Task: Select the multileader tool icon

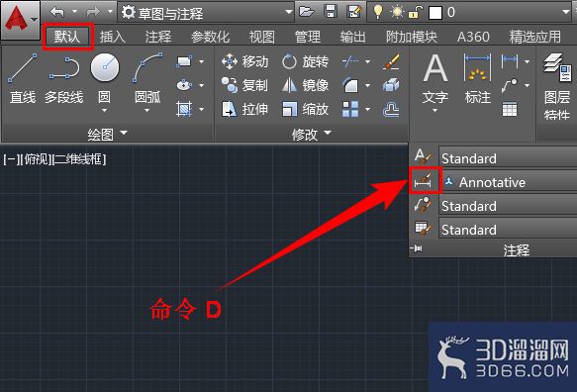Action: coord(510,85)
